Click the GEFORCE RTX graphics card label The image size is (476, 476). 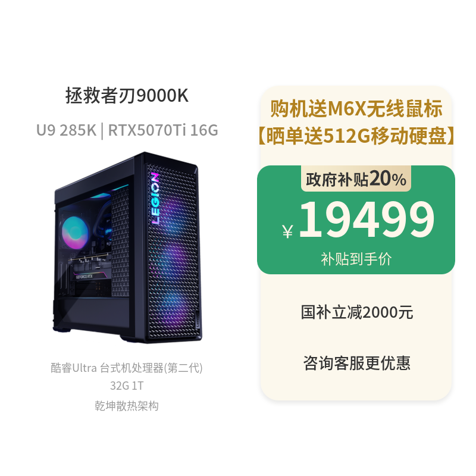84,277
